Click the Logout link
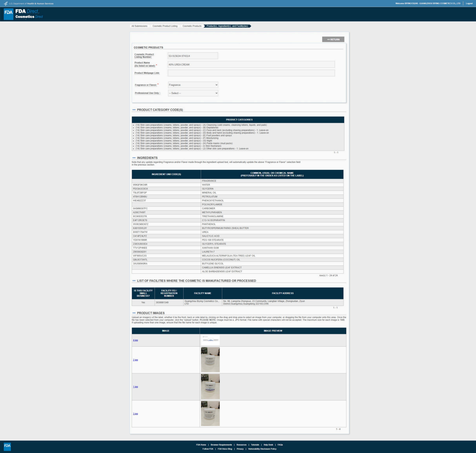 point(469,3)
